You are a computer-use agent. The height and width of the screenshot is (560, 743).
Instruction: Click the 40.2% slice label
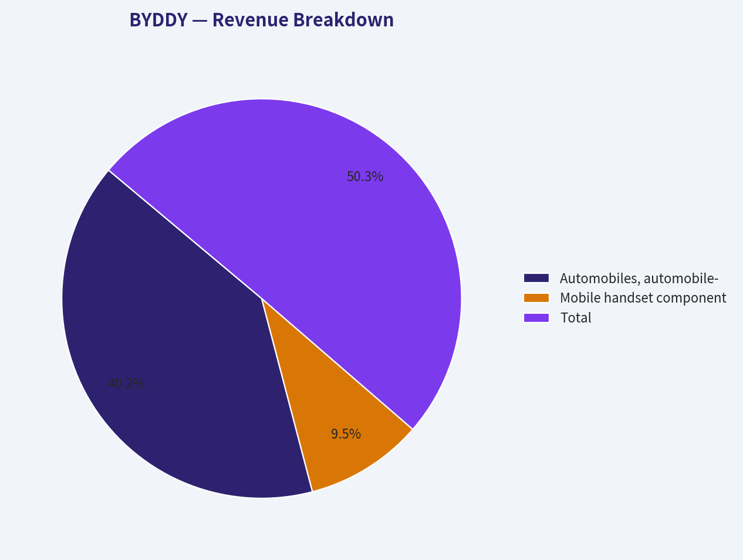tap(126, 383)
